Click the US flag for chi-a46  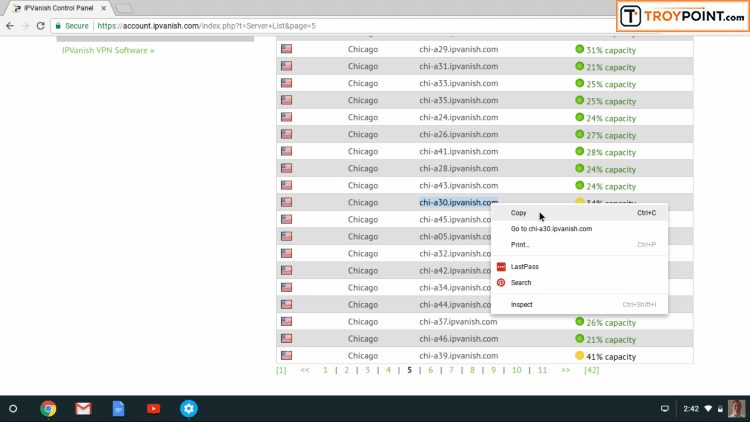pos(287,338)
